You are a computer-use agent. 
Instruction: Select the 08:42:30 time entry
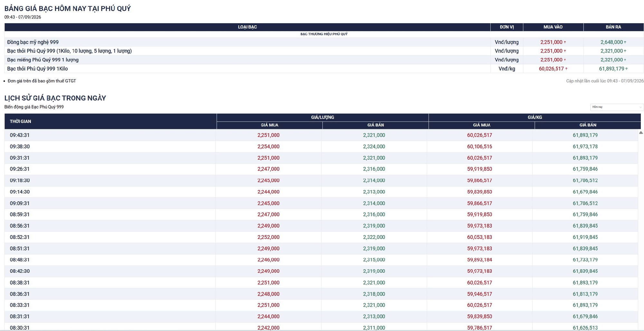click(20, 271)
